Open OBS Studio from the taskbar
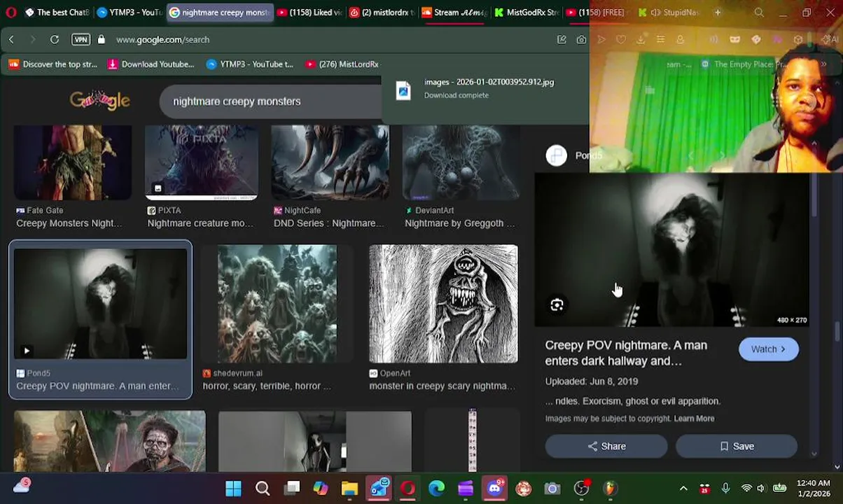The width and height of the screenshot is (843, 504). tap(581, 489)
